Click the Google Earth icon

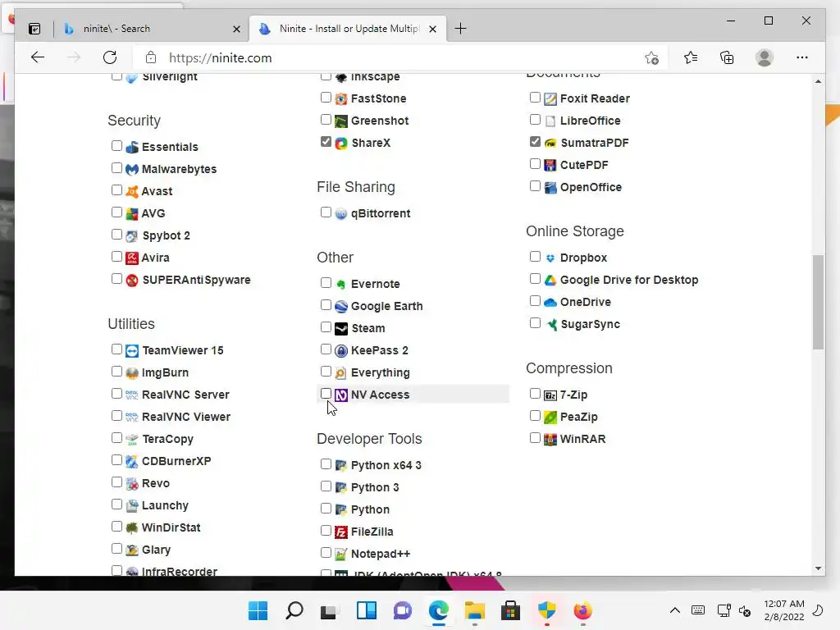(341, 307)
